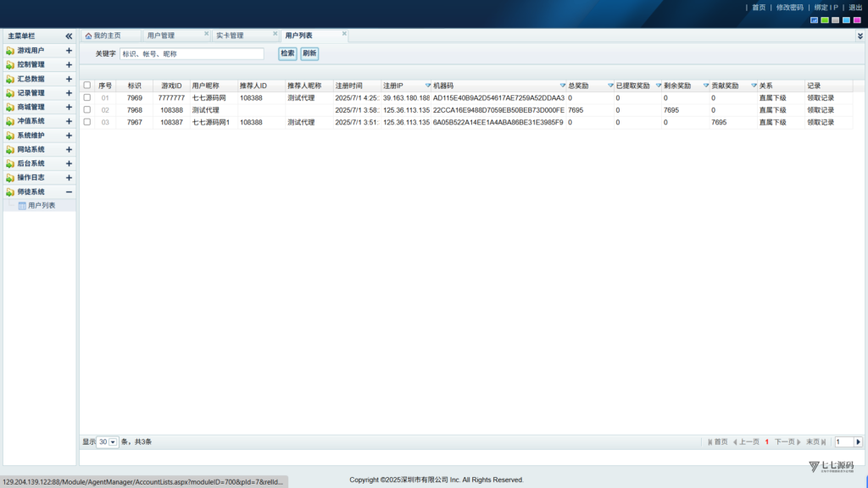The width and height of the screenshot is (868, 488).
Task: Collapse the 师徒系统 menu section
Action: 69,192
